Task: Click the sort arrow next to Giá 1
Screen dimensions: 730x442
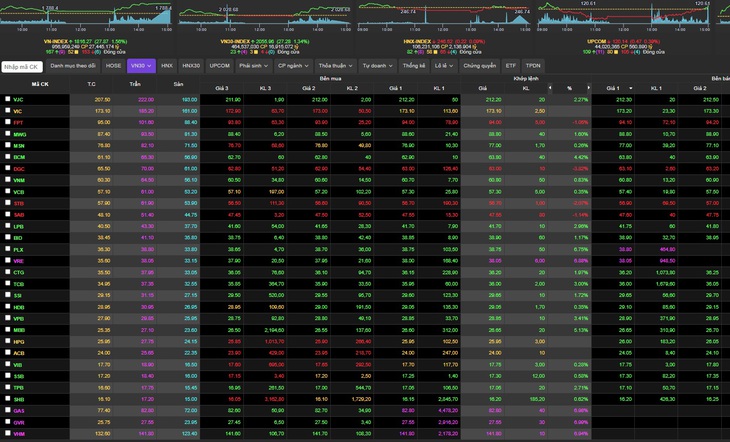Action: pos(631,88)
